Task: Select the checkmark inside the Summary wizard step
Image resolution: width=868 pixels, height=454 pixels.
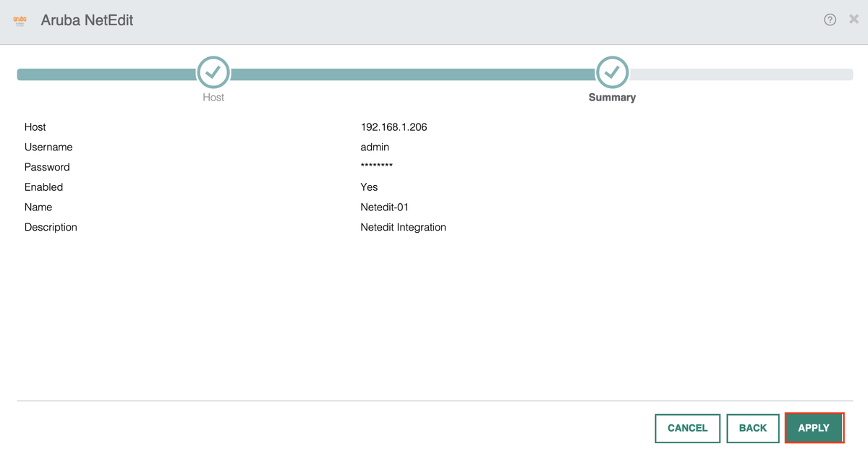Action: click(612, 72)
